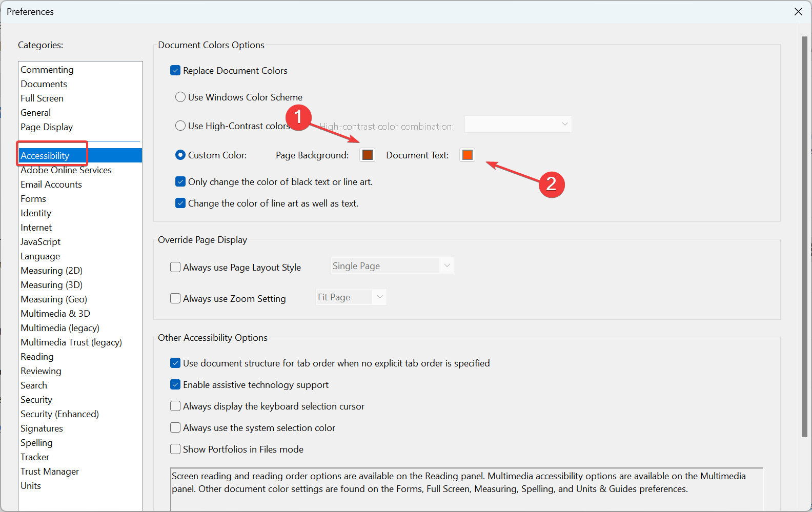Enable Show Portfolios in Files mode

point(175,449)
